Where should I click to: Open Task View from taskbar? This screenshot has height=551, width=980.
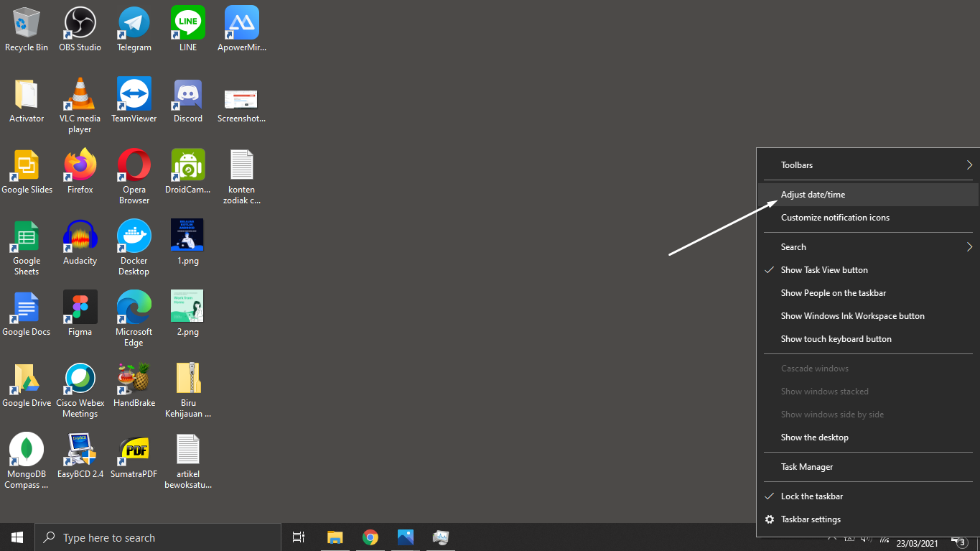tap(299, 537)
